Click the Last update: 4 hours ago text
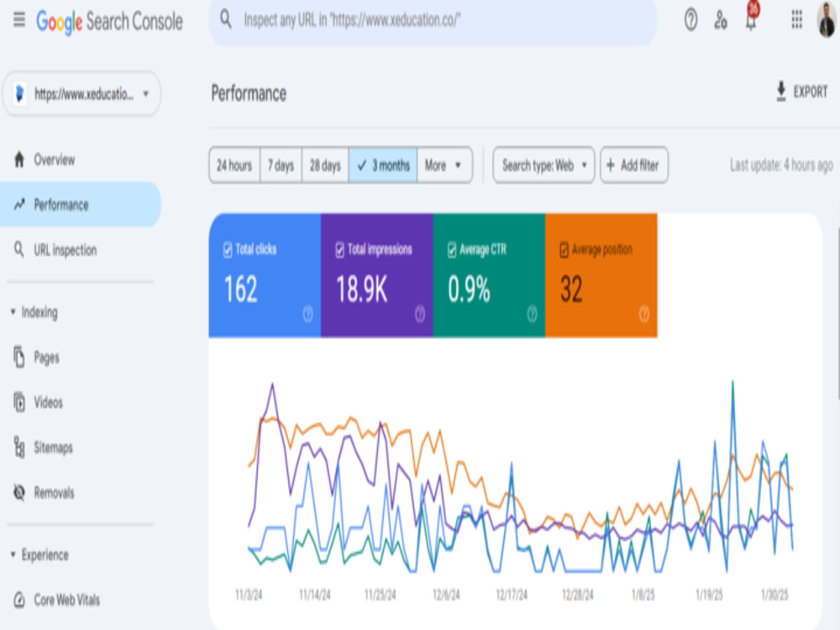 pos(781,165)
